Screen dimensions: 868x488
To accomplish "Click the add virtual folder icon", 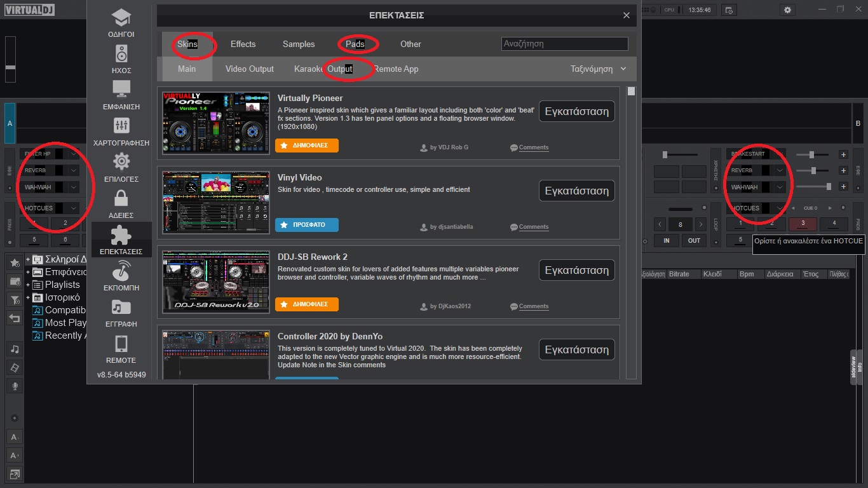I will pos(15,280).
